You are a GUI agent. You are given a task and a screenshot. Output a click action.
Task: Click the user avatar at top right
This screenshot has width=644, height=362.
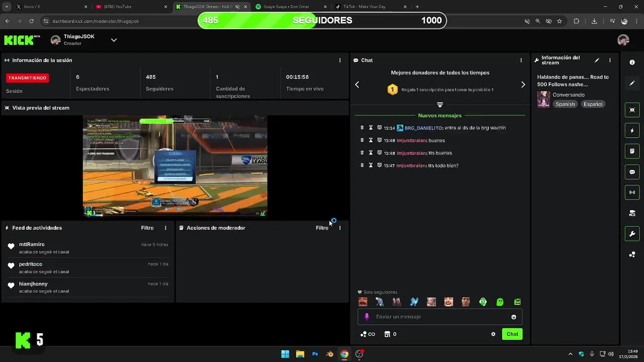click(623, 40)
